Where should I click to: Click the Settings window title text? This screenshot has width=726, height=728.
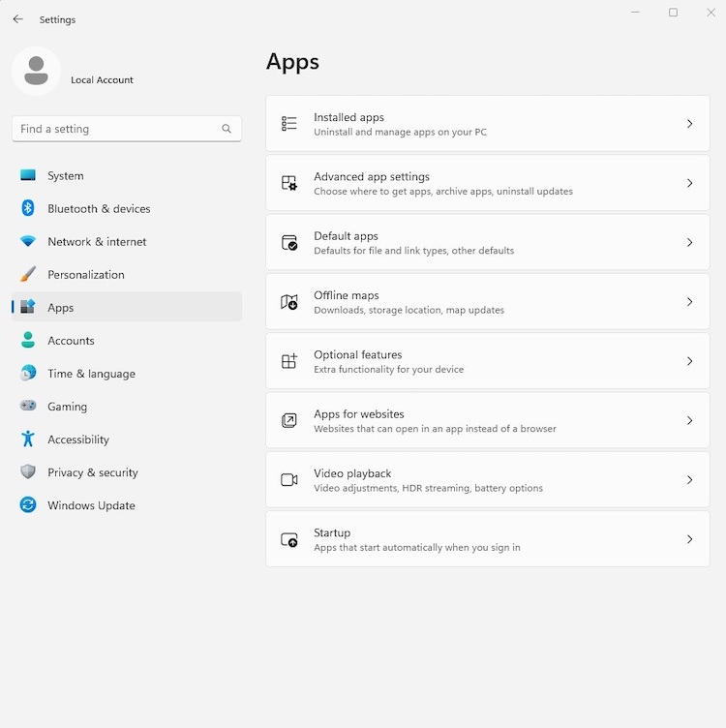57,20
